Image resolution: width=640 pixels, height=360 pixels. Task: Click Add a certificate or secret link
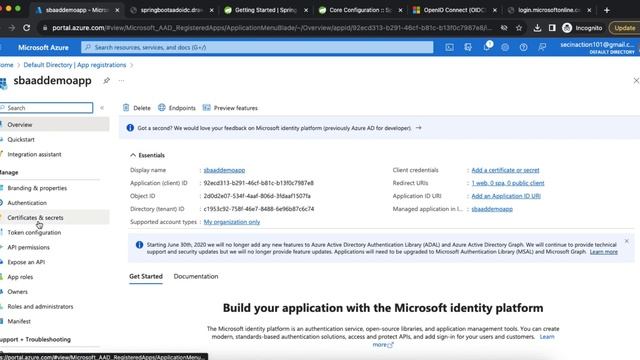pyautogui.click(x=505, y=170)
